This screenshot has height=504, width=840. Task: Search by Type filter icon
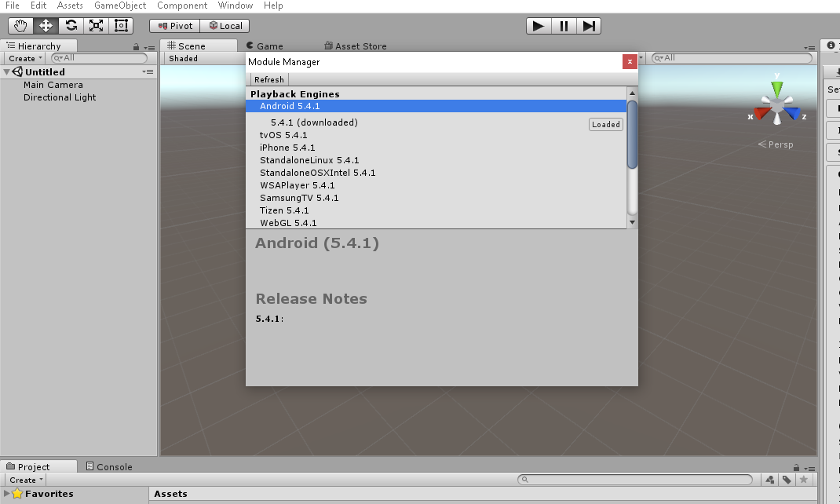point(770,480)
